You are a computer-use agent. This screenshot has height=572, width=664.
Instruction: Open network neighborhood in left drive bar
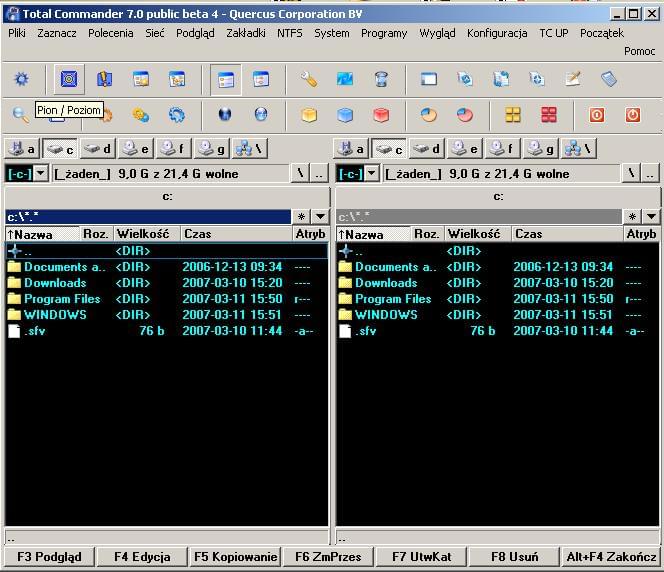[x=250, y=149]
